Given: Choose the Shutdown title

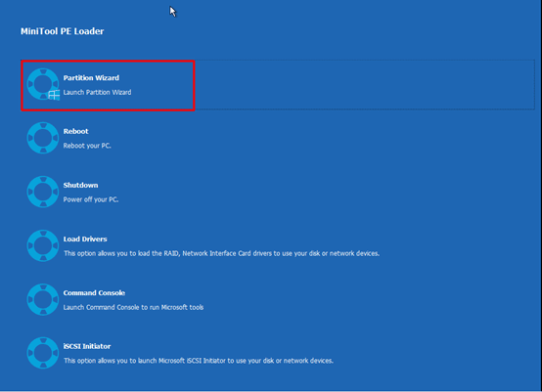Looking at the screenshot, I should pyautogui.click(x=80, y=185).
